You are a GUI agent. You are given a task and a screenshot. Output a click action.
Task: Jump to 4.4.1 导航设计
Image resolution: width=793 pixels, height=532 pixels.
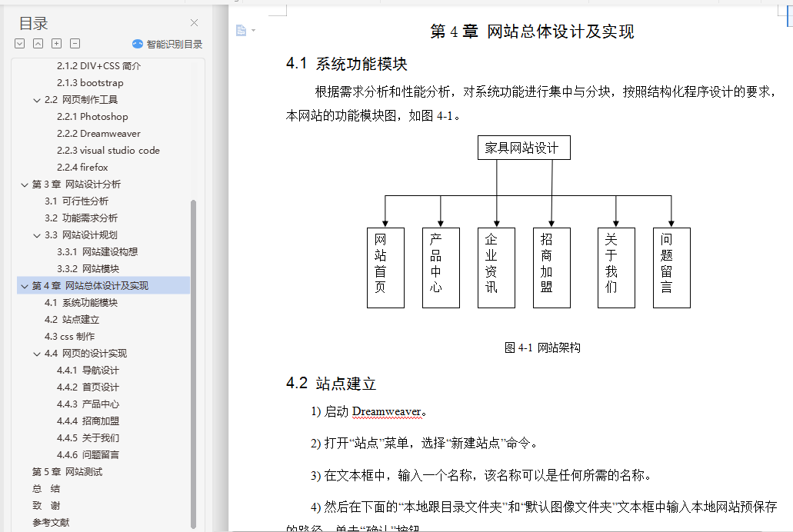coord(88,371)
